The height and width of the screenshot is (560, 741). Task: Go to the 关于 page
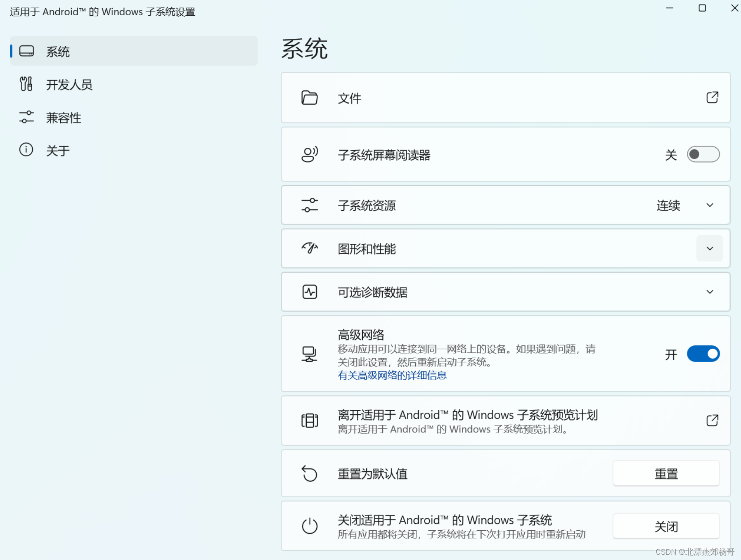pyautogui.click(x=134, y=150)
